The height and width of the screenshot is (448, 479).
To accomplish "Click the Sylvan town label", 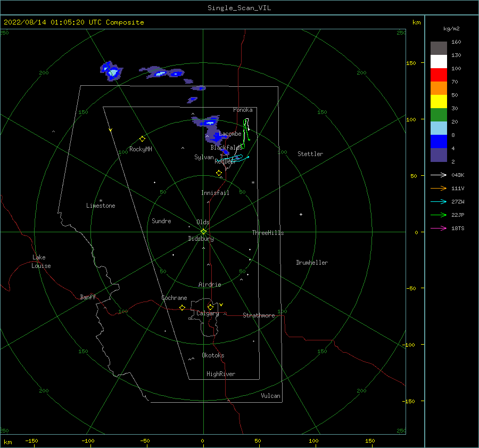I will (204, 157).
